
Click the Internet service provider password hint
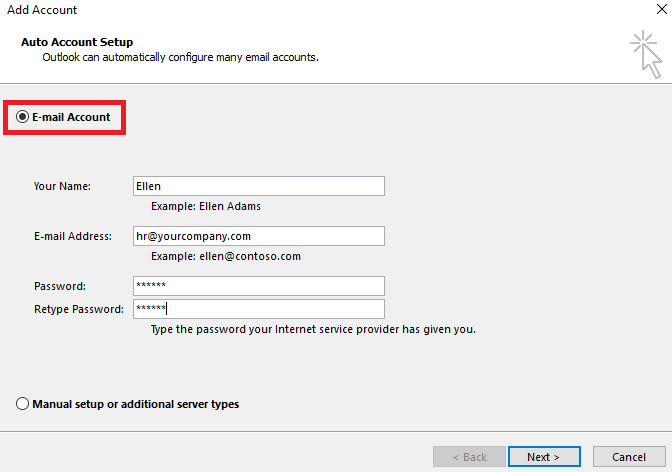(x=312, y=329)
